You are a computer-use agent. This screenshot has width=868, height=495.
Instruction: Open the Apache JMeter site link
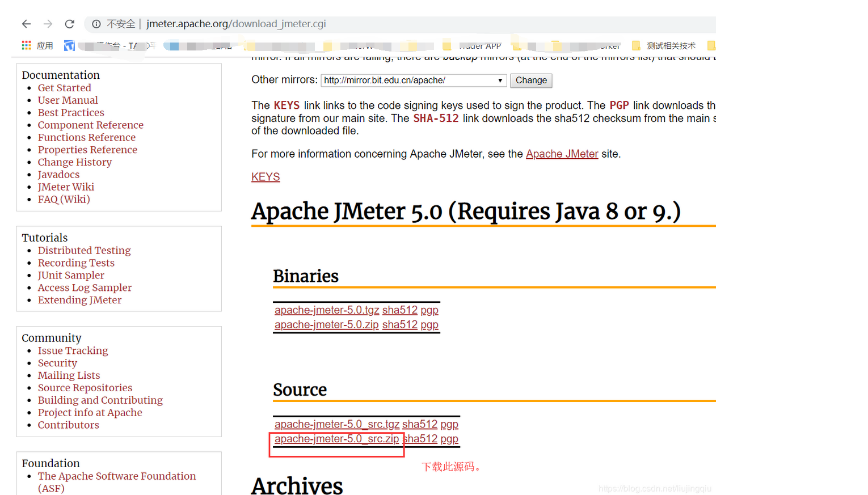coord(562,154)
